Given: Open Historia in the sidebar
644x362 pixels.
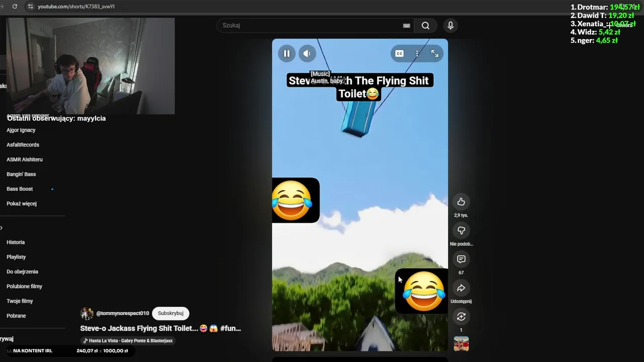Looking at the screenshot, I should 16,242.
